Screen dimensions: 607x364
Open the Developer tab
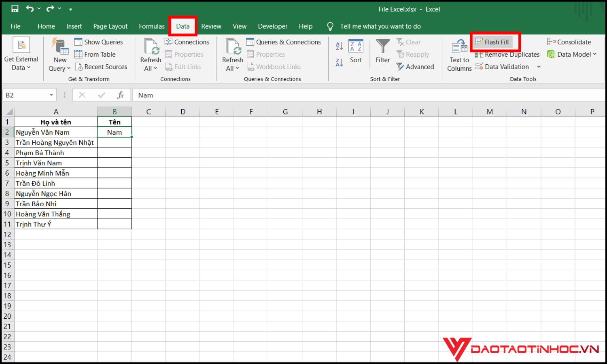pyautogui.click(x=272, y=26)
